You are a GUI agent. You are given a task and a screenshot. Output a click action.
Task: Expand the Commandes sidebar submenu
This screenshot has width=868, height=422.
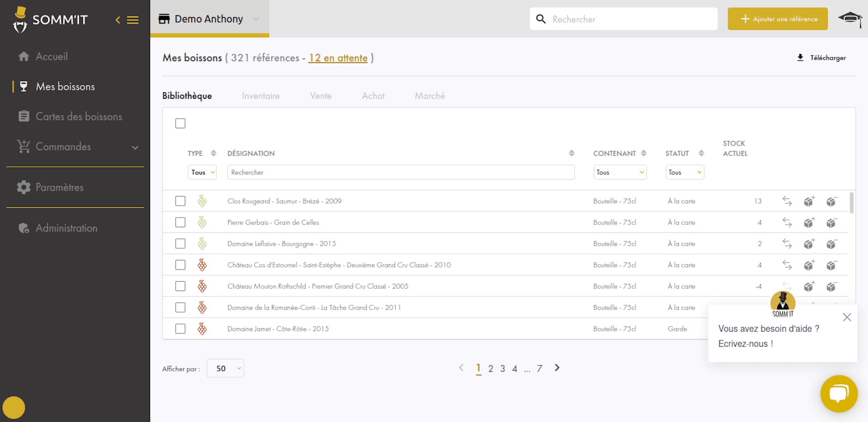click(135, 147)
